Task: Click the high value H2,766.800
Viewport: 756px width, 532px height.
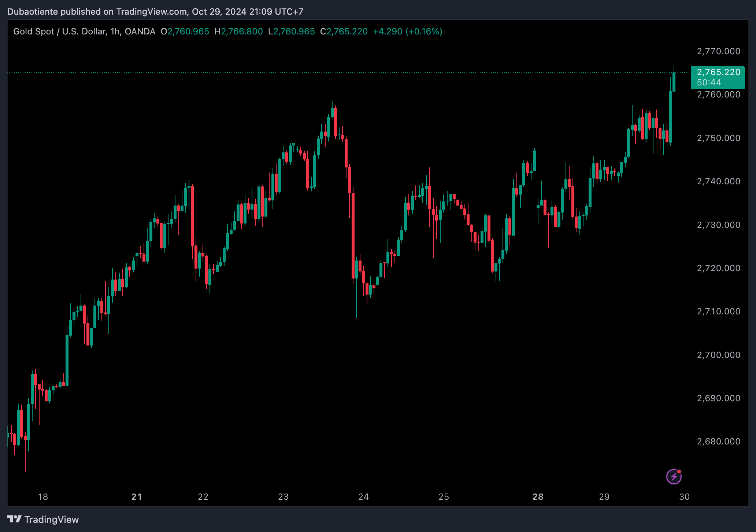Action: coord(238,32)
